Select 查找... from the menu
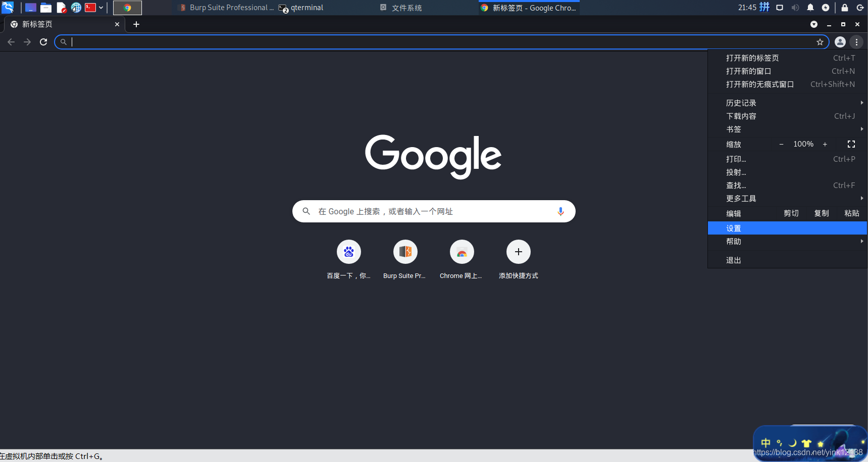The height and width of the screenshot is (462, 868). click(x=788, y=186)
